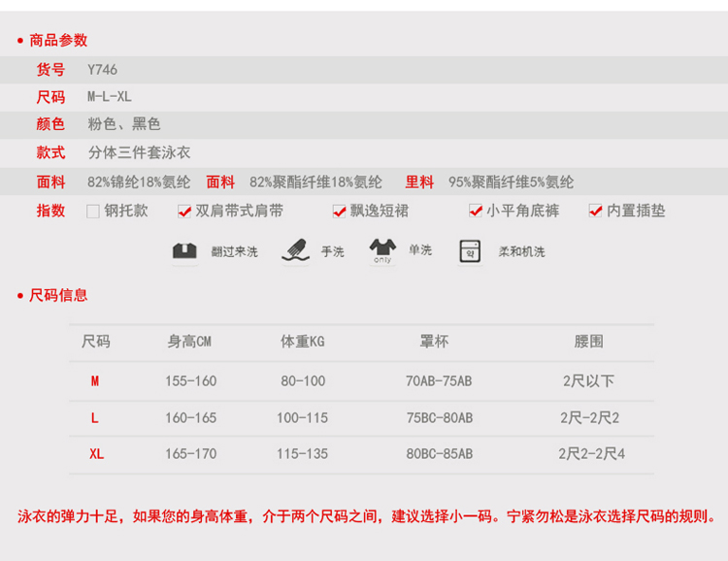This screenshot has height=561, width=728.
Task: Click the gentle machine wash icon
Action: [x=471, y=250]
